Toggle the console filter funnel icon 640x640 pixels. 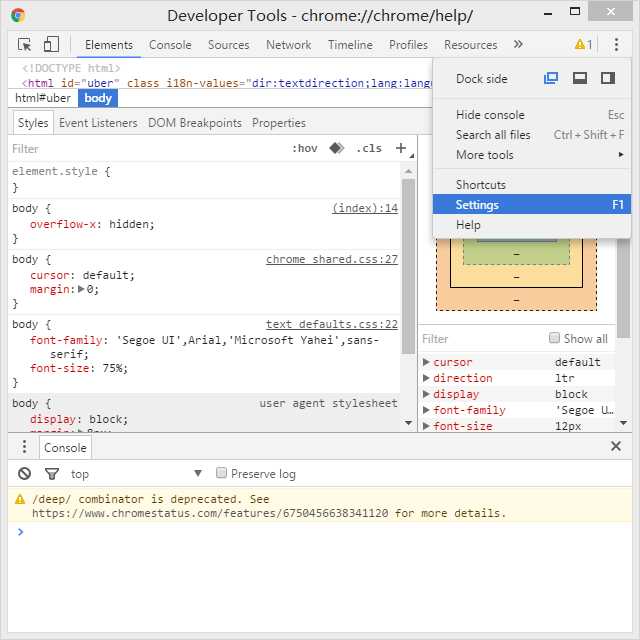(x=52, y=473)
